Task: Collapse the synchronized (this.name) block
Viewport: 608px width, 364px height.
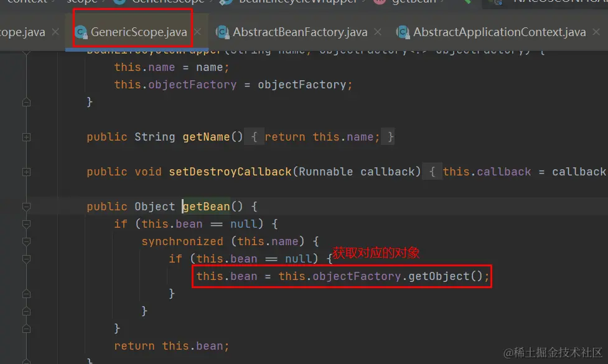Action: coord(26,241)
